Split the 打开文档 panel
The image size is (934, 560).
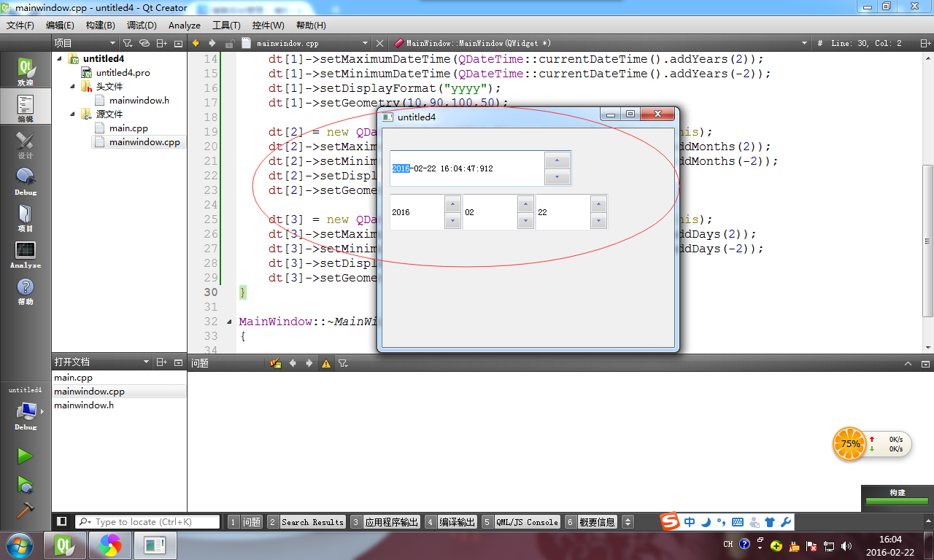(x=162, y=362)
